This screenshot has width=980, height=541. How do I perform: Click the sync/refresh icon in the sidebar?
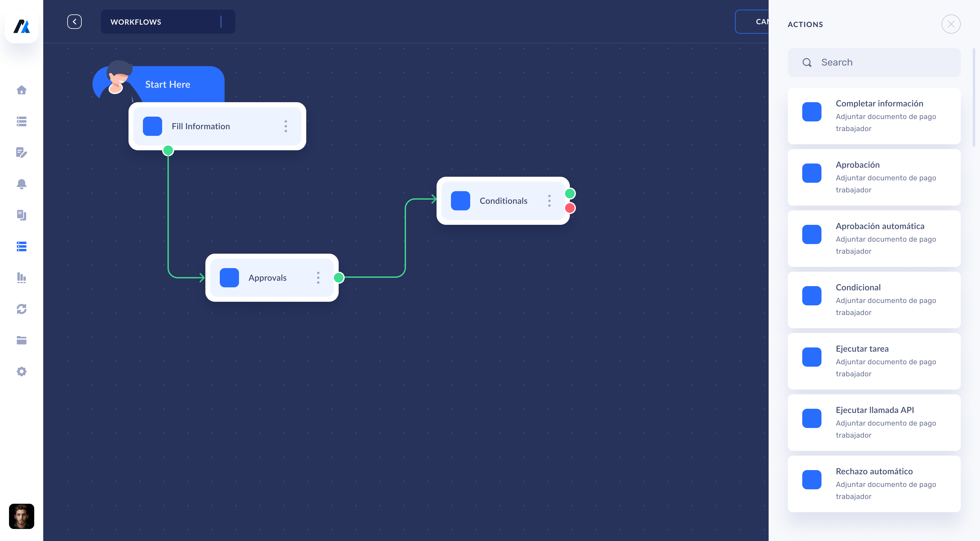tap(22, 309)
